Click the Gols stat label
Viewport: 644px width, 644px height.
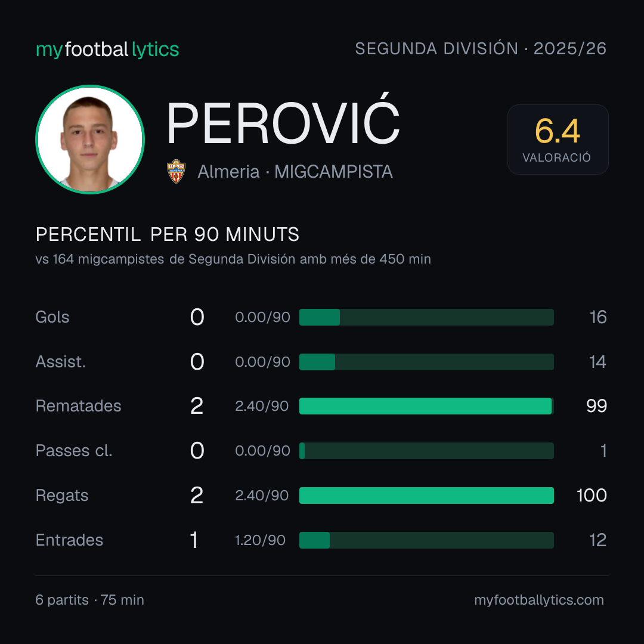(52, 317)
